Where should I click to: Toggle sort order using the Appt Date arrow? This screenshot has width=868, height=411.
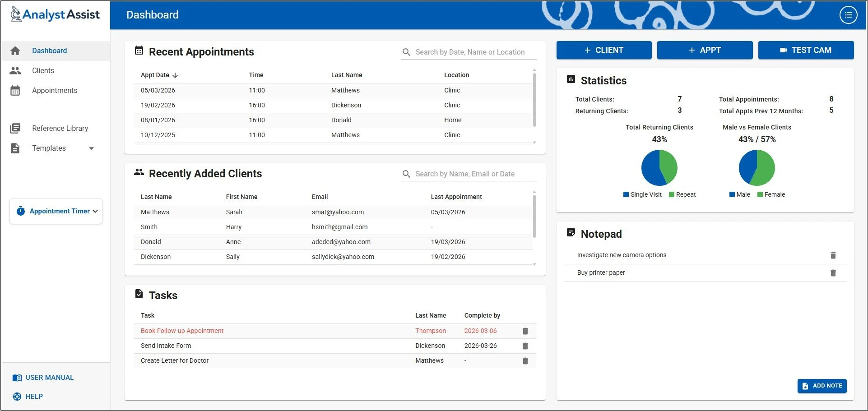tap(175, 75)
